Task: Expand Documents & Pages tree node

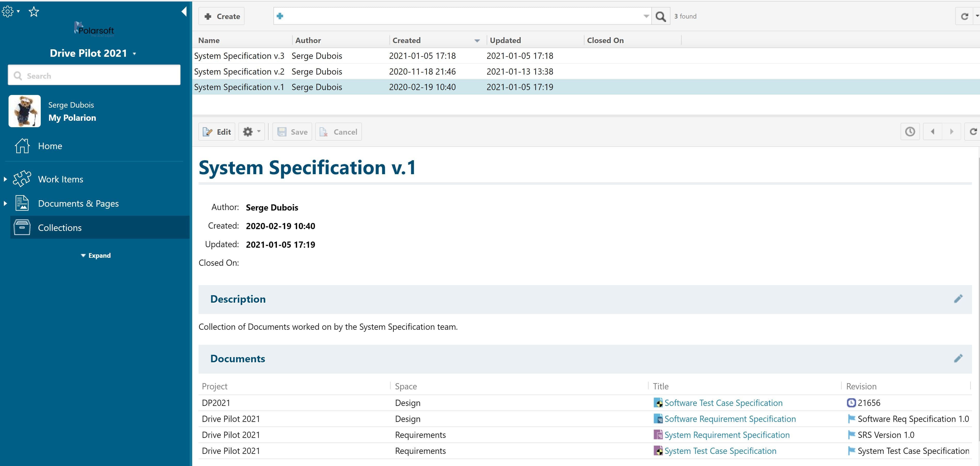Action: (x=5, y=204)
